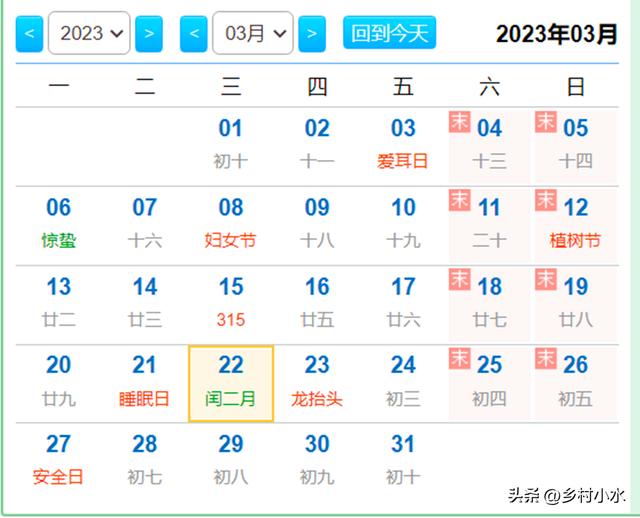Click the rest-day badge on the 12
Image resolution: width=640 pixels, height=518 pixels.
point(546,200)
